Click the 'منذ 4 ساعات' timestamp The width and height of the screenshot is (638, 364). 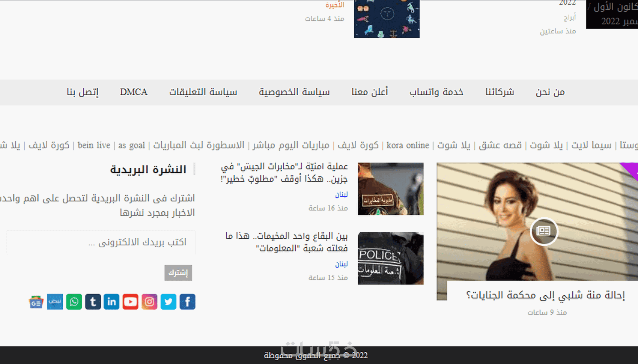click(325, 18)
